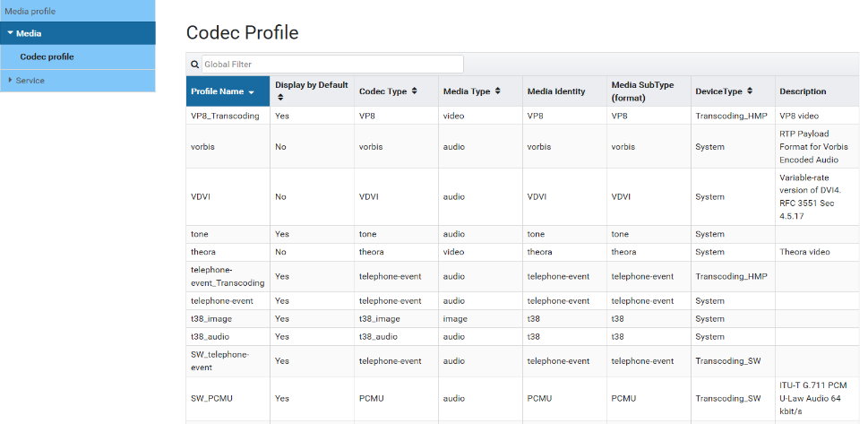
Task: Click the Media profile sidebar header
Action: 30,11
